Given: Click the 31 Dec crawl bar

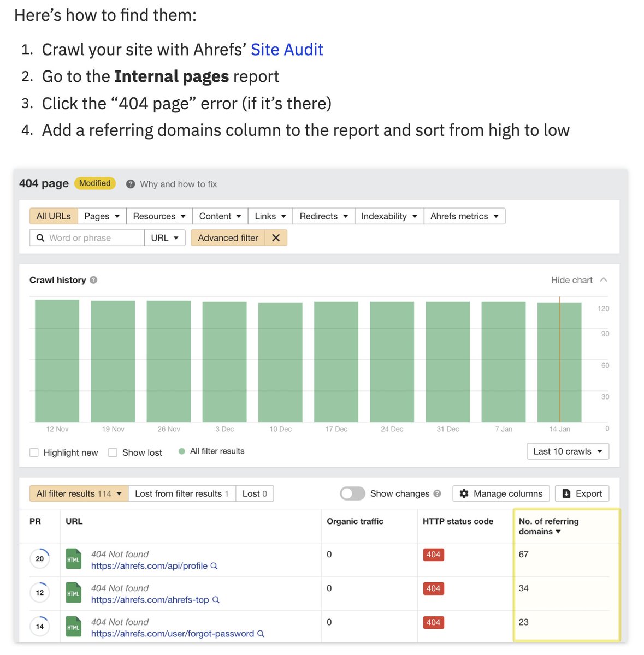Looking at the screenshot, I should pyautogui.click(x=448, y=362).
